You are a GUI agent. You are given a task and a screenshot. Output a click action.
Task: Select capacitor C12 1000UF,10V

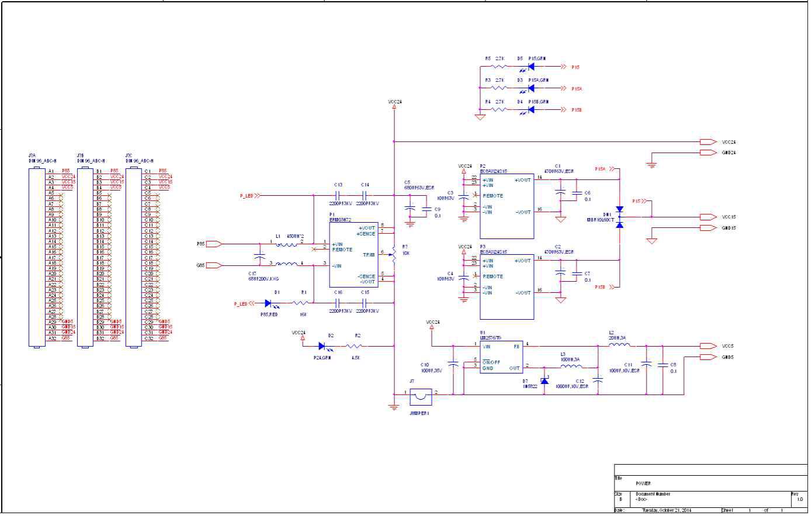point(598,379)
